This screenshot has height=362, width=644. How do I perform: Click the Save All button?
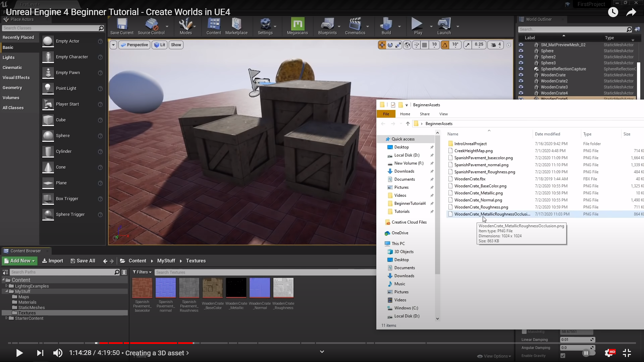click(x=83, y=261)
